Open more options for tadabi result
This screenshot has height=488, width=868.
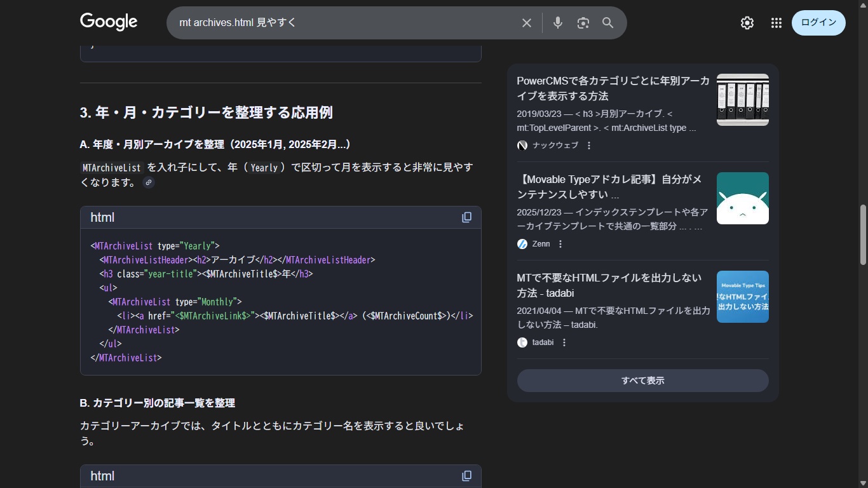(x=564, y=342)
